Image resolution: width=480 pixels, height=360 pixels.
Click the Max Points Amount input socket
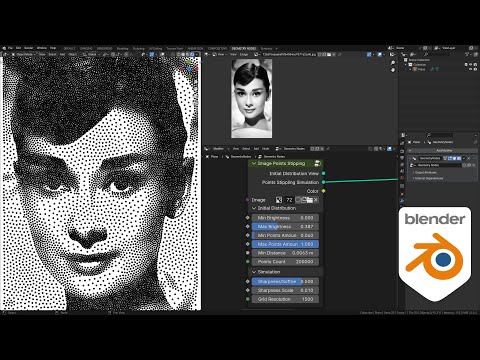tap(247, 244)
